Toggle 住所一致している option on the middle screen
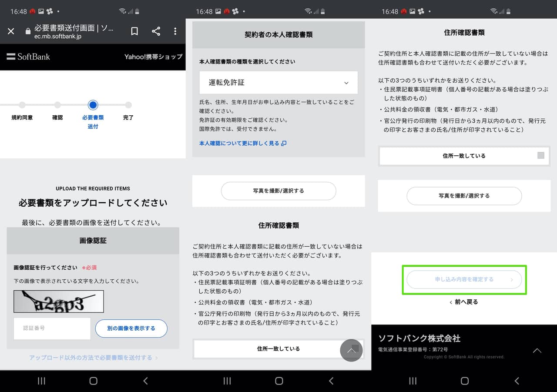The height and width of the screenshot is (392, 557). (x=278, y=348)
